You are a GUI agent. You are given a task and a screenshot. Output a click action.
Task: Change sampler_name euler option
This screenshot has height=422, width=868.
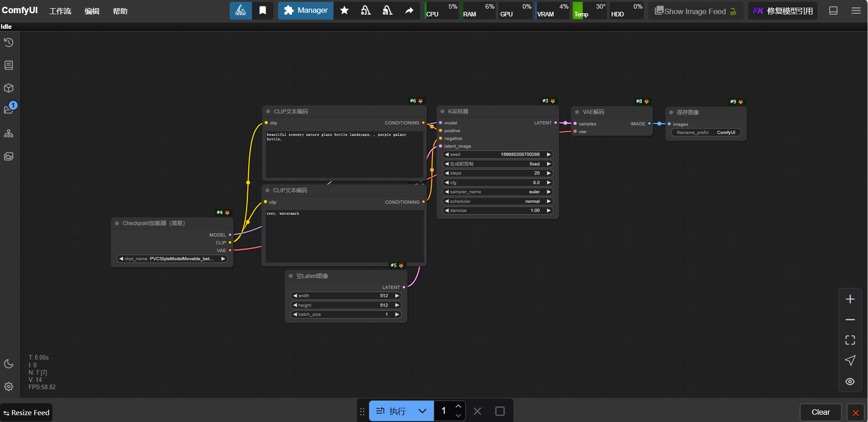[498, 192]
